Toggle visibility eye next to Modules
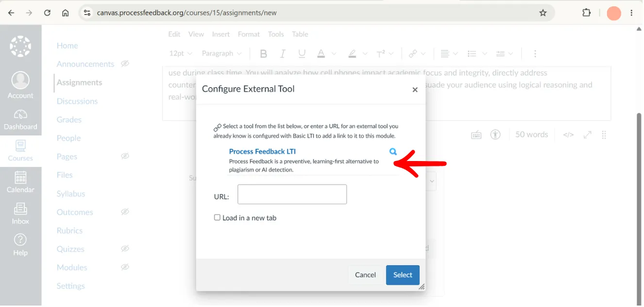This screenshot has width=644, height=307. 125,267
